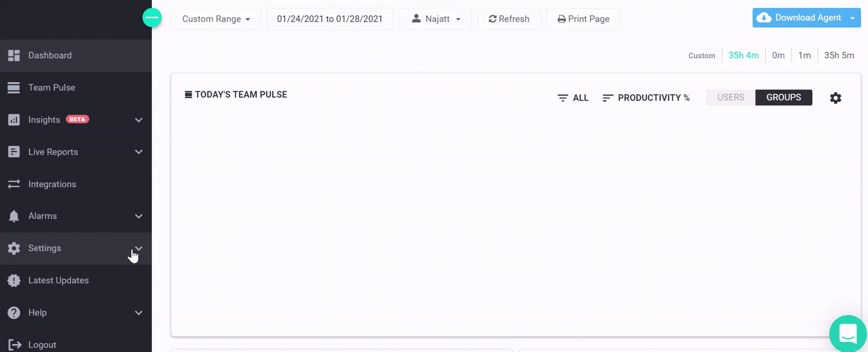Switch Team Pulse view to USERS
This screenshot has width=868, height=352.
pos(731,97)
